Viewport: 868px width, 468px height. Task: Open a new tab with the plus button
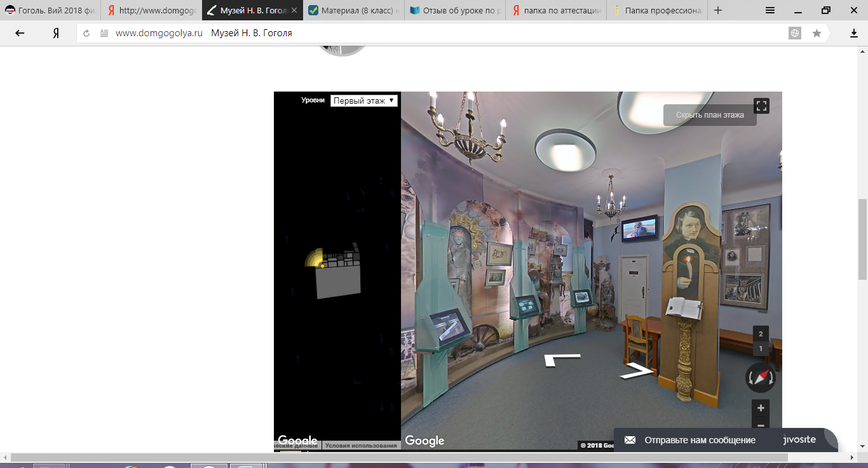[718, 10]
